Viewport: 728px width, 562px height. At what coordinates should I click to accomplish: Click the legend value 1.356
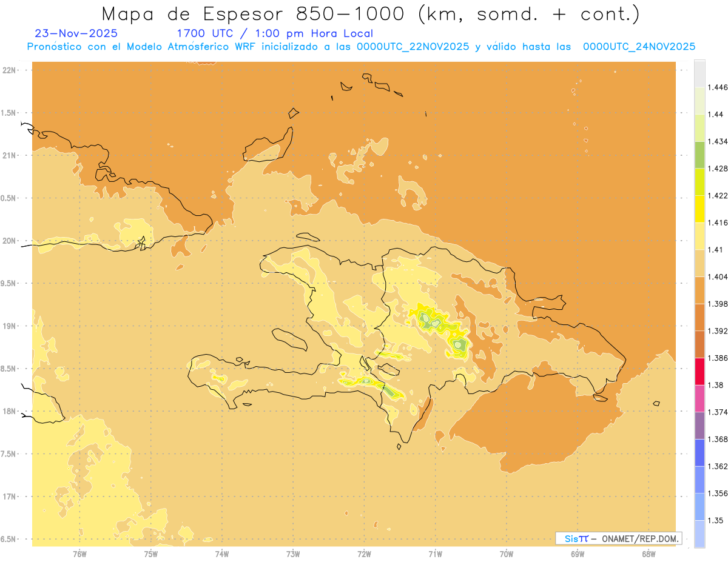click(x=718, y=493)
